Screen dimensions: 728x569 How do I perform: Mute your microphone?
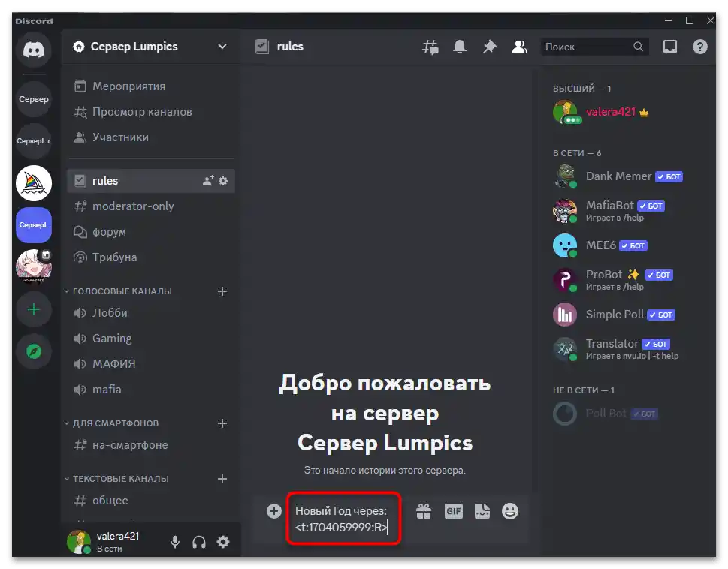coord(174,542)
